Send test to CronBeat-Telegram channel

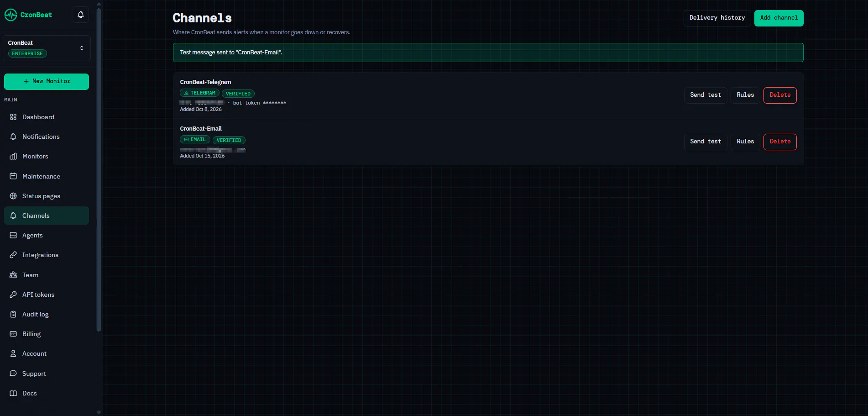point(706,95)
